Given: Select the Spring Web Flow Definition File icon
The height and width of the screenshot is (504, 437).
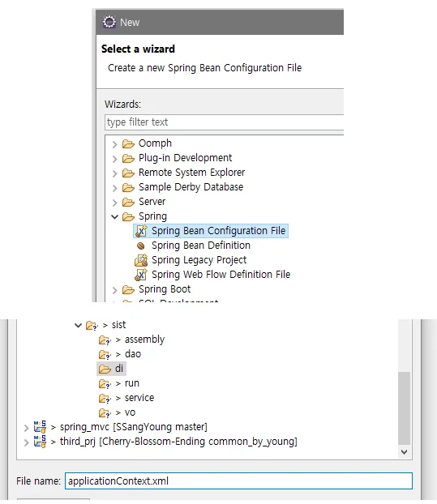Looking at the screenshot, I should pyautogui.click(x=141, y=275).
